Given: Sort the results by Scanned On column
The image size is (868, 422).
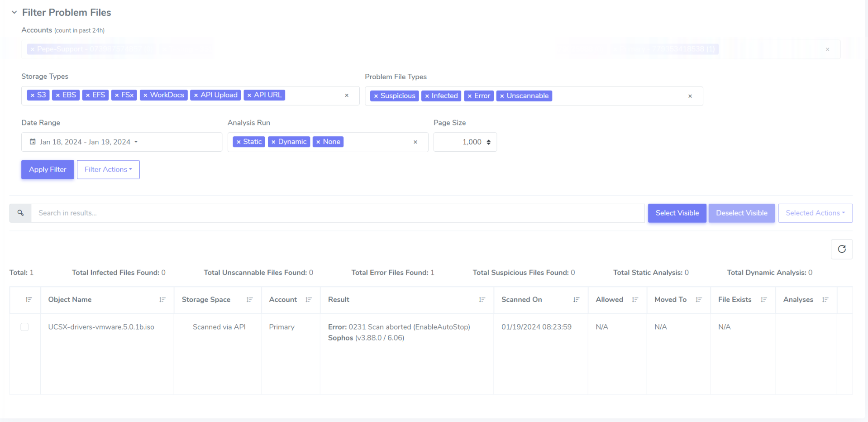Looking at the screenshot, I should [x=576, y=300].
